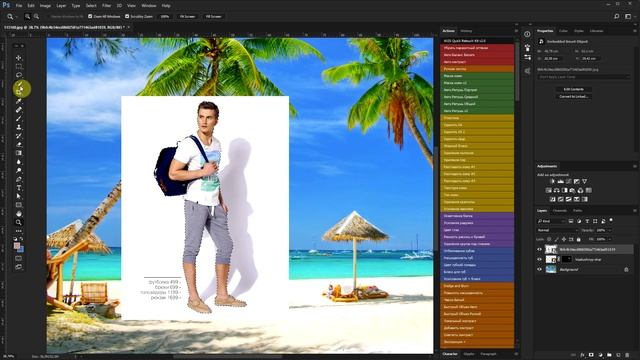640x360 pixels.
Task: Open the Window menu
Action: click(149, 6)
